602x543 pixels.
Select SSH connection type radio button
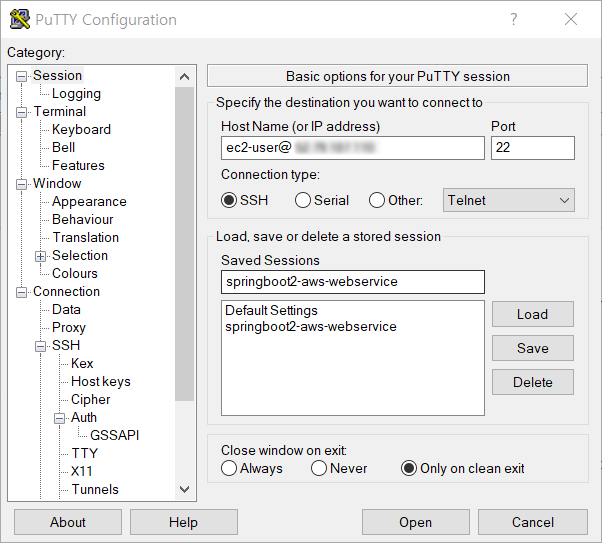tap(229, 200)
